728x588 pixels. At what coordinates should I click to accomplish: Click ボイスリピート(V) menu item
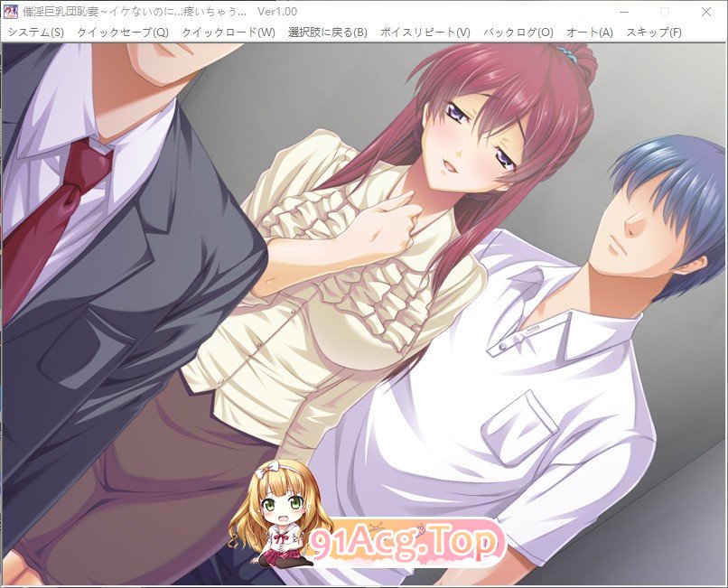(x=425, y=33)
